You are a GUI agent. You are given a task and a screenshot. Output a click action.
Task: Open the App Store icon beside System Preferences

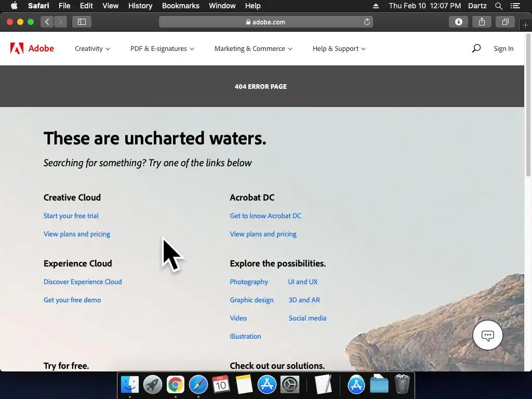point(267,385)
